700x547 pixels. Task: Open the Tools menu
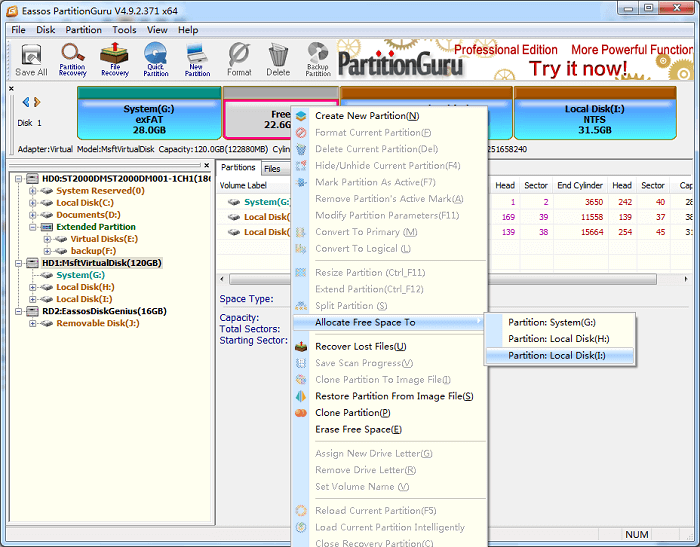click(124, 30)
